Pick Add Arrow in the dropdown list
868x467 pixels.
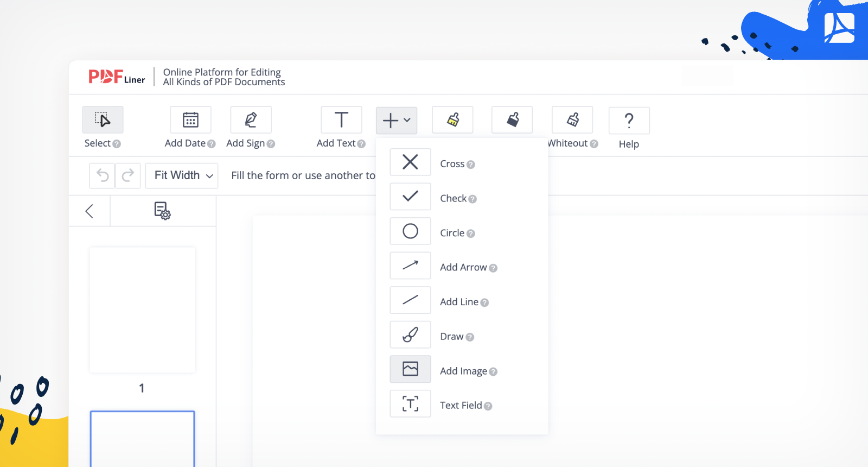point(410,266)
